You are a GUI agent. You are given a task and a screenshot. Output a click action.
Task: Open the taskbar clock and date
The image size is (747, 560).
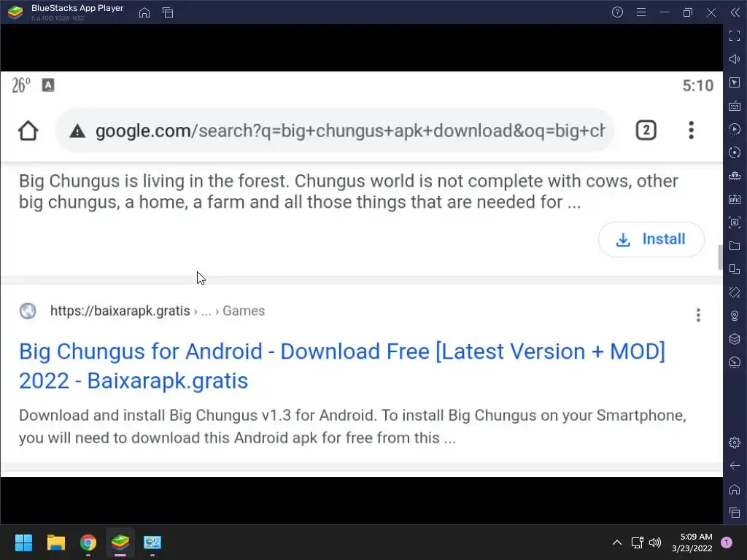click(692, 542)
